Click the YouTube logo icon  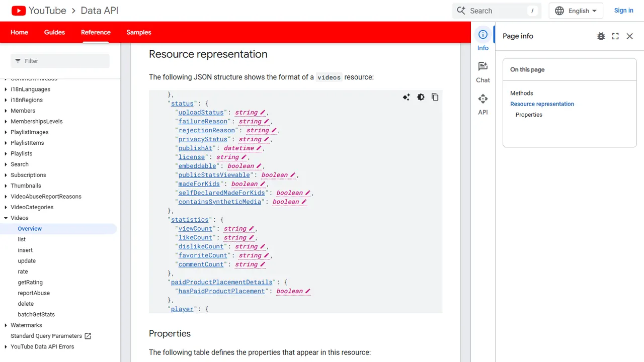[x=19, y=11]
